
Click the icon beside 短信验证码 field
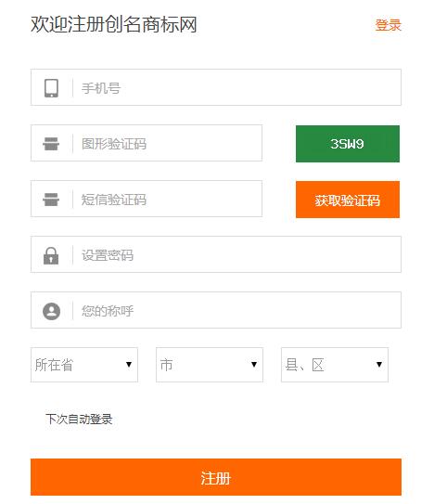tap(51, 199)
